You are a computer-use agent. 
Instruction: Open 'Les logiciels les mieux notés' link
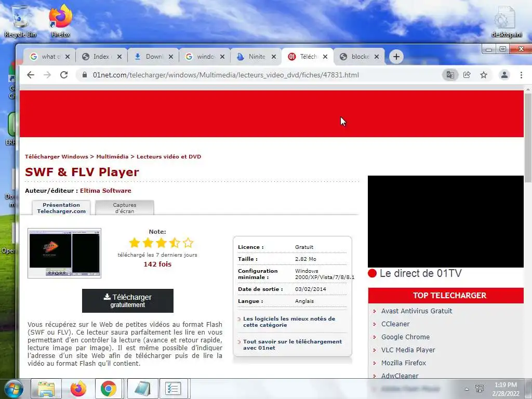289,322
